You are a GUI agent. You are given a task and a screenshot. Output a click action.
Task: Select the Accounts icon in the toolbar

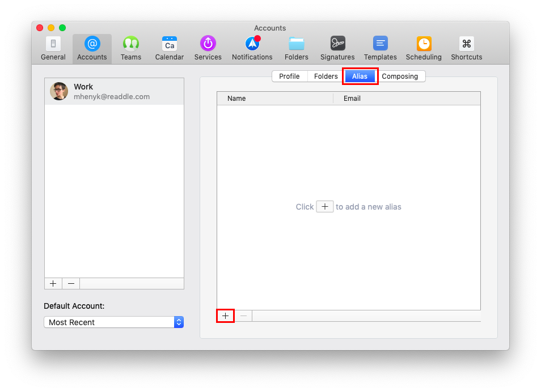pos(92,48)
